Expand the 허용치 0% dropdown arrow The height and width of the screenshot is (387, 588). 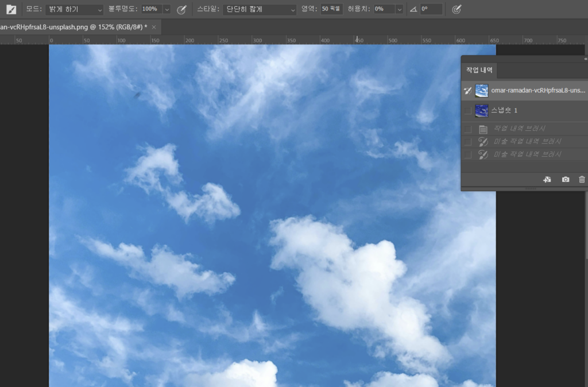pos(399,9)
